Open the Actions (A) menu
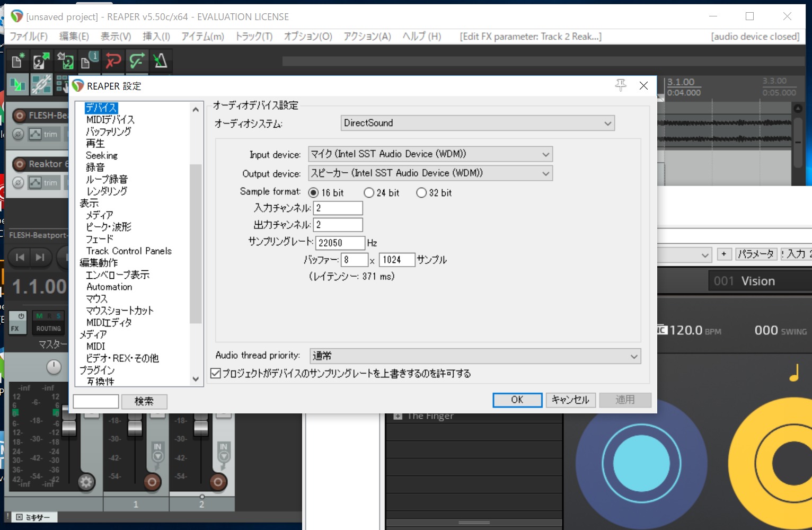The width and height of the screenshot is (812, 530). click(x=367, y=36)
